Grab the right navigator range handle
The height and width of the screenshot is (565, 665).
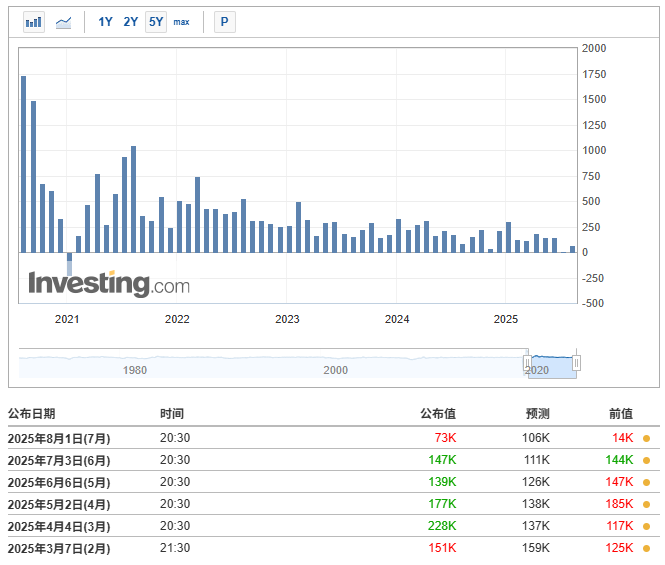576,362
